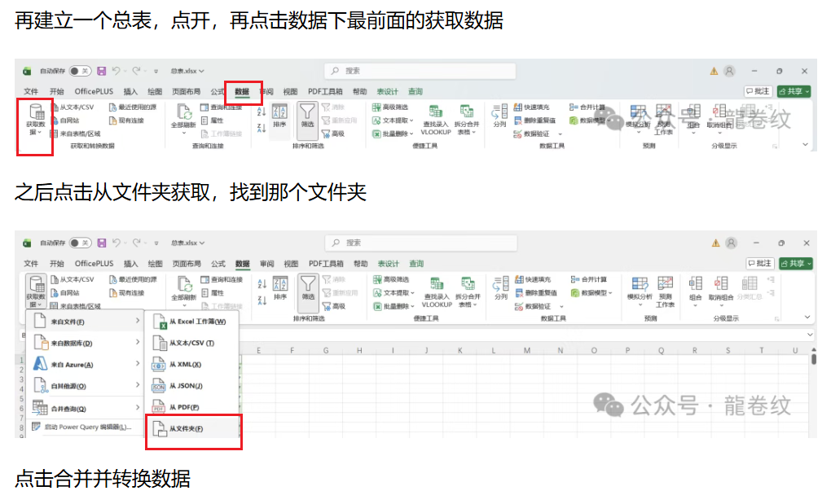Toggle 自动保存 switch in the upper Excel window
Viewport: 831px width, 504px height.
click(80, 71)
